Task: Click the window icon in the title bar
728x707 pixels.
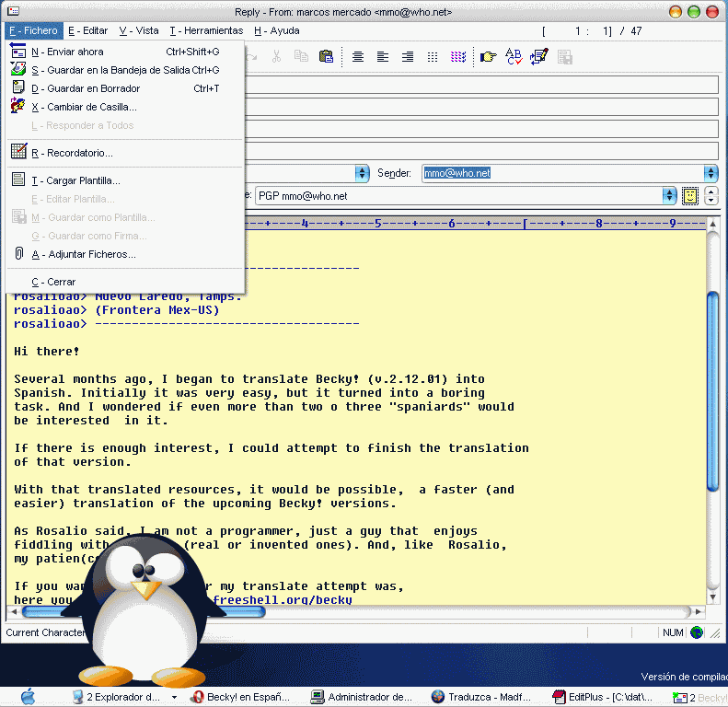Action: click(13, 11)
